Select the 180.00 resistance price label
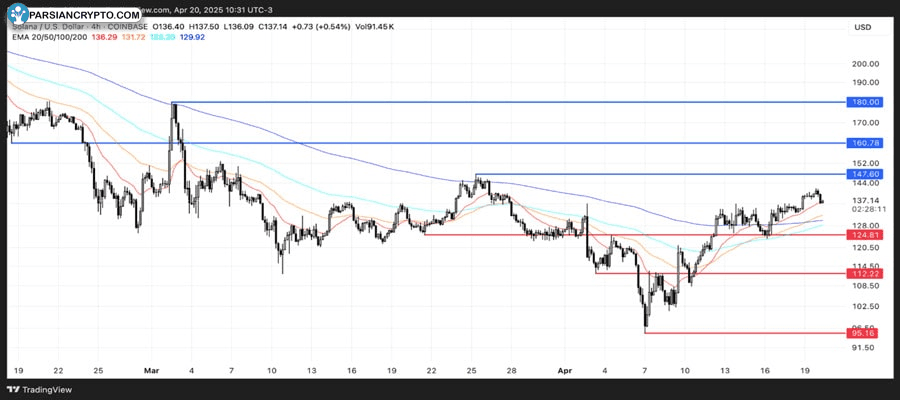This screenshot has height=400, width=900. (866, 102)
